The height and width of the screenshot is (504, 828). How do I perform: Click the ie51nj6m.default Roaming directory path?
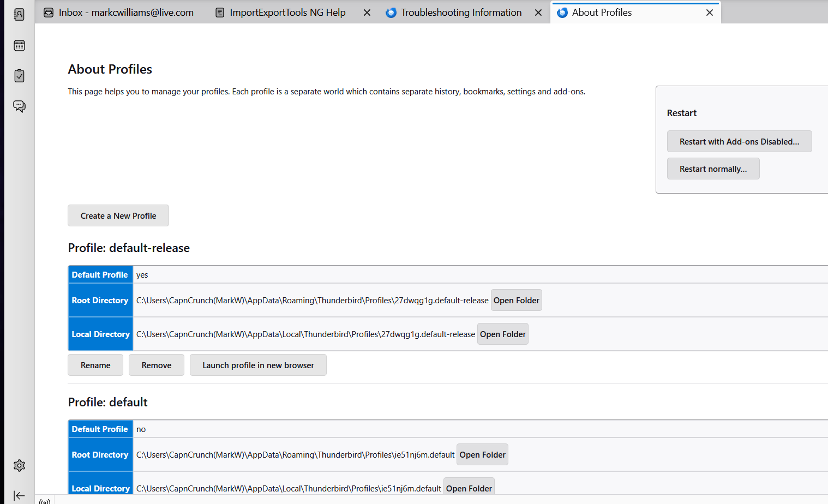click(295, 455)
